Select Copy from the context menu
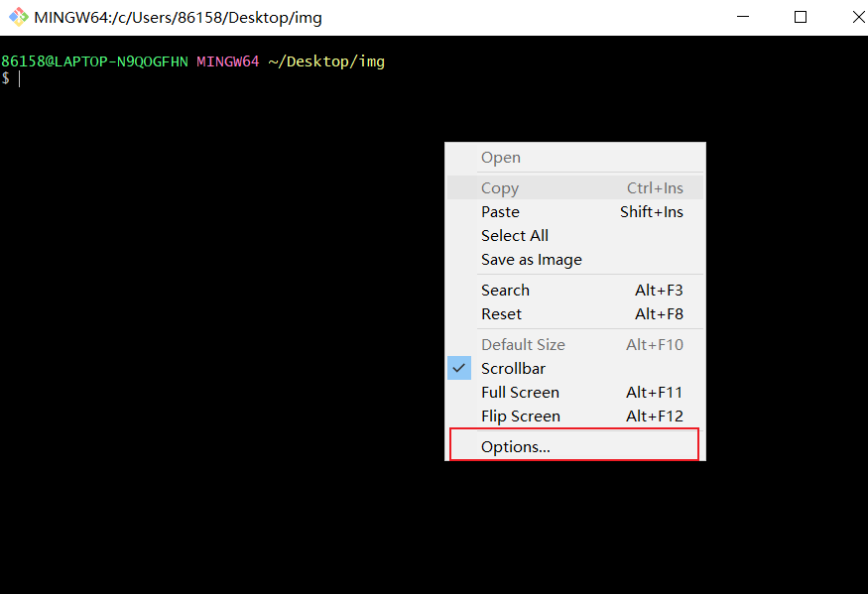Screen dimensions: 868x594 500,188
